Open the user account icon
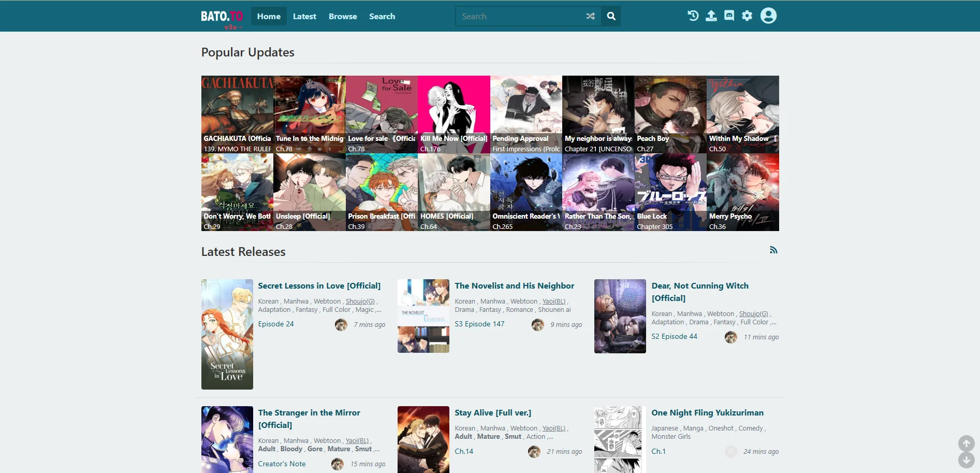Screen dimensions: 980x473 pyautogui.click(x=768, y=16)
